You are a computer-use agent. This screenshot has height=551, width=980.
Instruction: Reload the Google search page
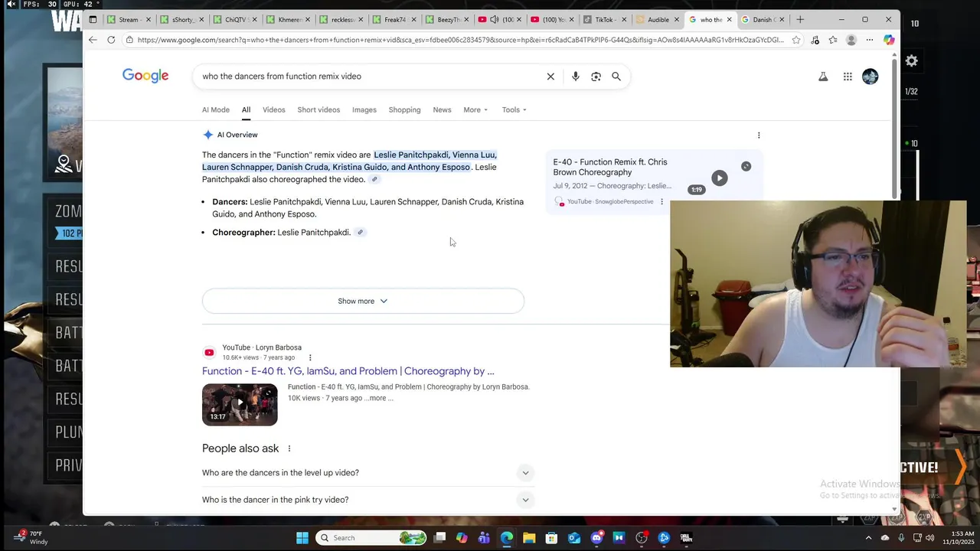111,40
